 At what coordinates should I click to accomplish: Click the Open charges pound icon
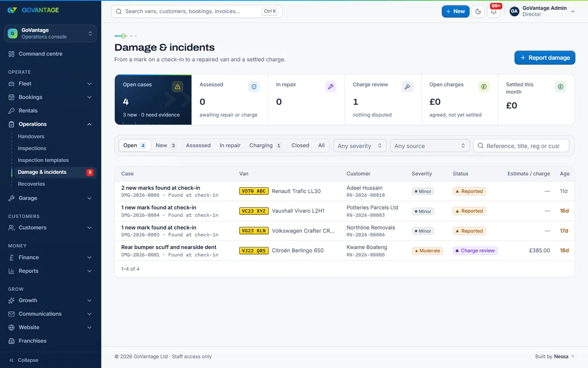pos(484,86)
